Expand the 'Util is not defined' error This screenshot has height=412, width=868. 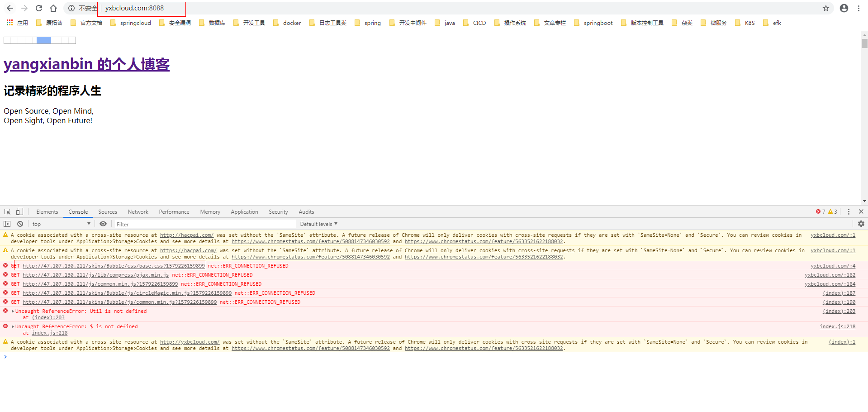pyautogui.click(x=13, y=311)
